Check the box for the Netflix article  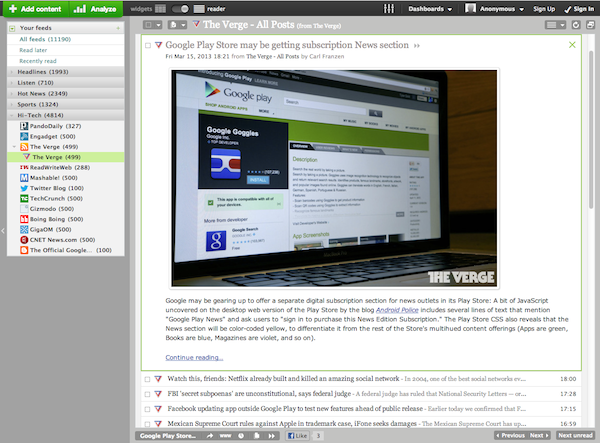click(x=147, y=379)
